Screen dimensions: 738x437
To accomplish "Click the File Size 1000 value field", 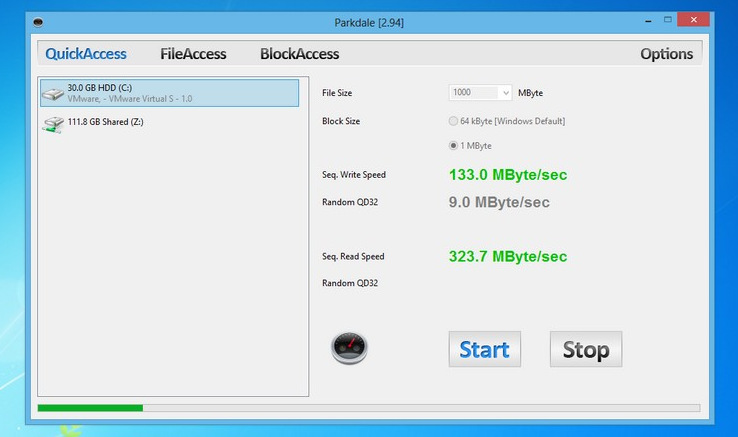I will point(474,93).
